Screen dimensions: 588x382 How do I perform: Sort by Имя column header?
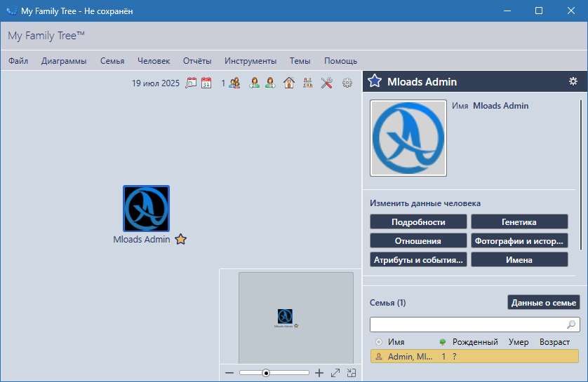(x=396, y=342)
